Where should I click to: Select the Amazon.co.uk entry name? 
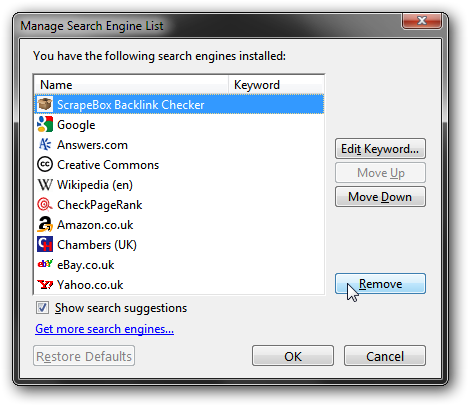(95, 225)
